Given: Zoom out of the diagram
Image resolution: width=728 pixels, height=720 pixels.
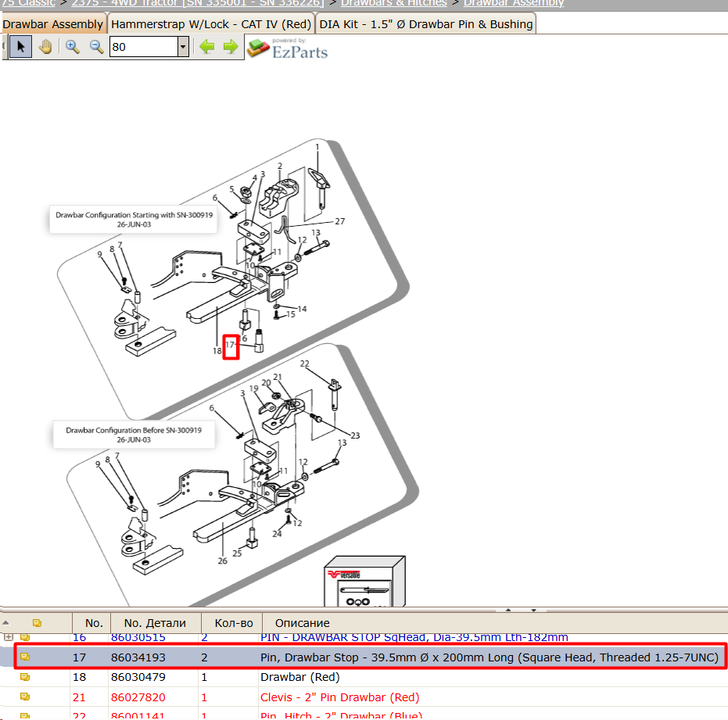Looking at the screenshot, I should (x=96, y=47).
